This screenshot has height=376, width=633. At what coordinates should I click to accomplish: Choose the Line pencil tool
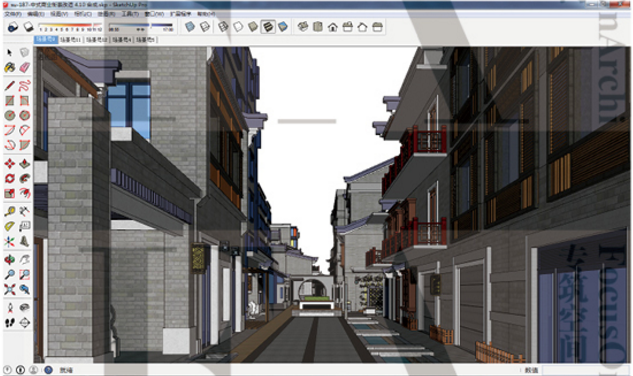(10, 85)
